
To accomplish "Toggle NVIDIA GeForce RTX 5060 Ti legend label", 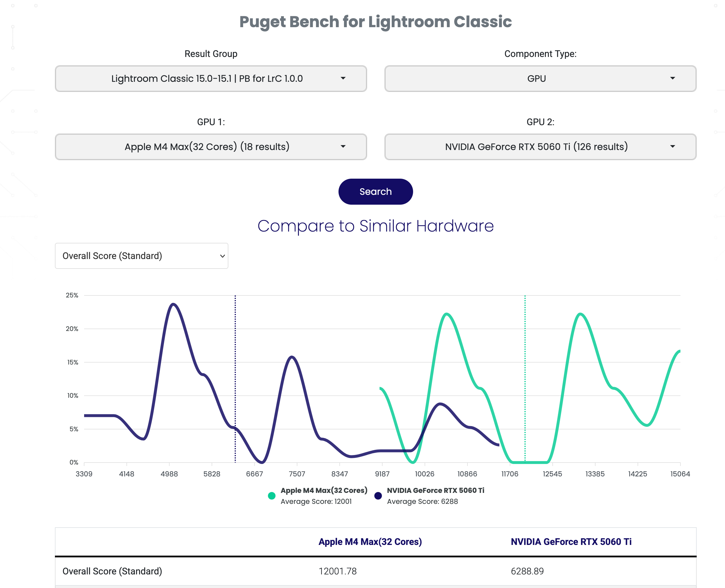I will (435, 491).
